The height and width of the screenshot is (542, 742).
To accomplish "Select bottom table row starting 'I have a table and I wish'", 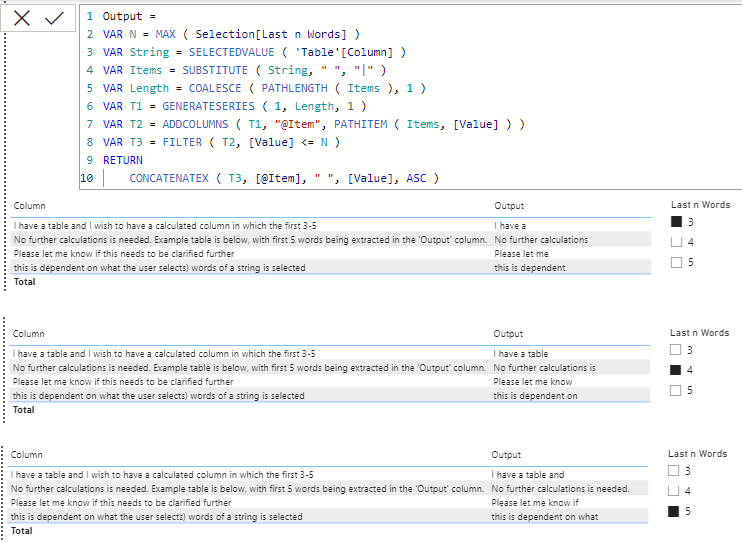I will [x=328, y=475].
